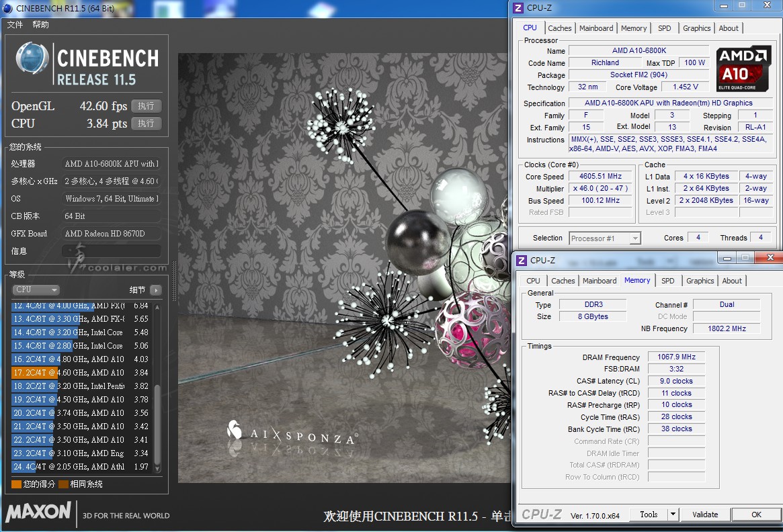Open the CPU ranking type dropdown
Image resolution: width=783 pixels, height=532 pixels.
(x=36, y=290)
